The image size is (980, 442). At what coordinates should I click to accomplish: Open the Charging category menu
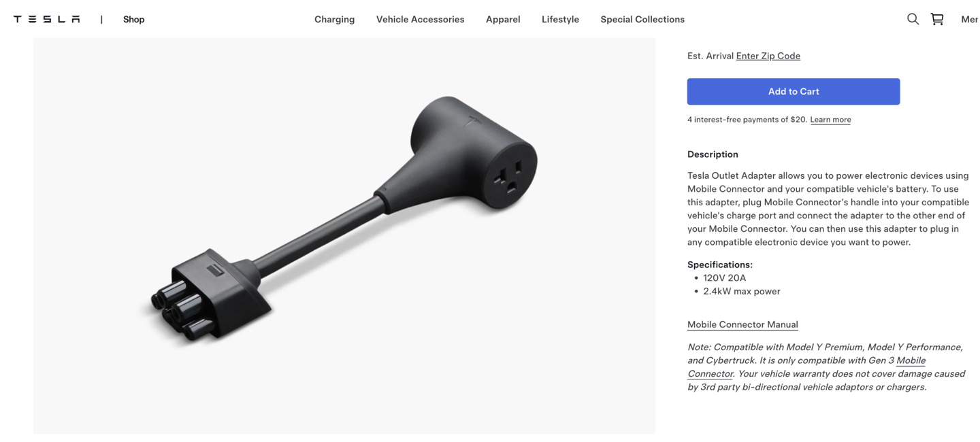coord(334,19)
